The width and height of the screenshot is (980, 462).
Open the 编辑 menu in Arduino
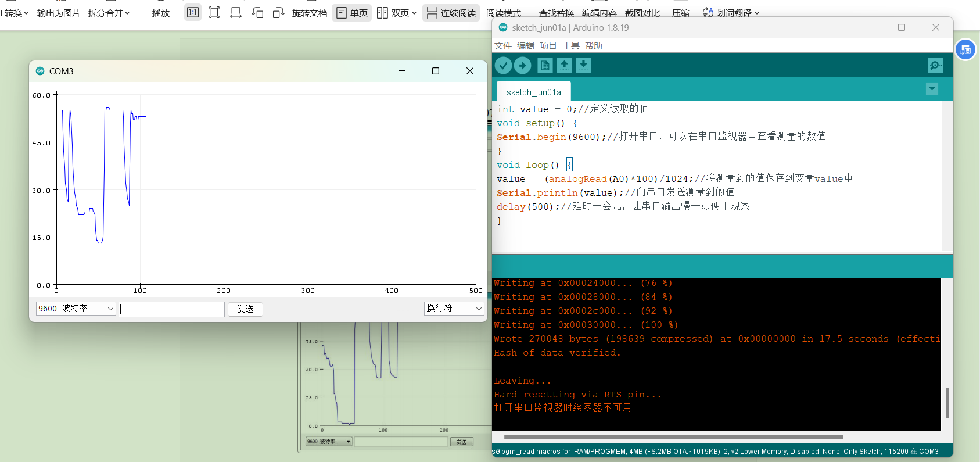[526, 46]
